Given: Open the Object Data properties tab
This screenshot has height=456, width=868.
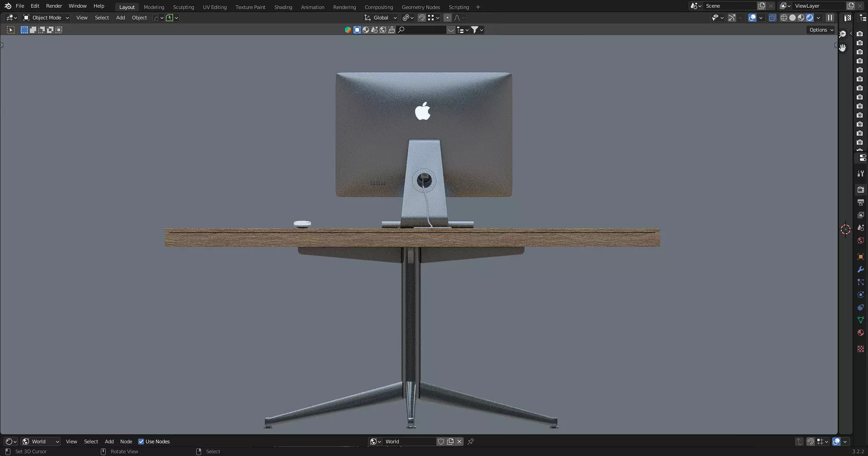Looking at the screenshot, I should (861, 320).
